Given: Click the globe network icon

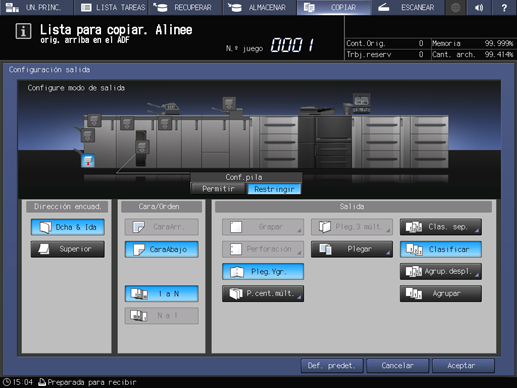Looking at the screenshot, I should pos(455,7).
